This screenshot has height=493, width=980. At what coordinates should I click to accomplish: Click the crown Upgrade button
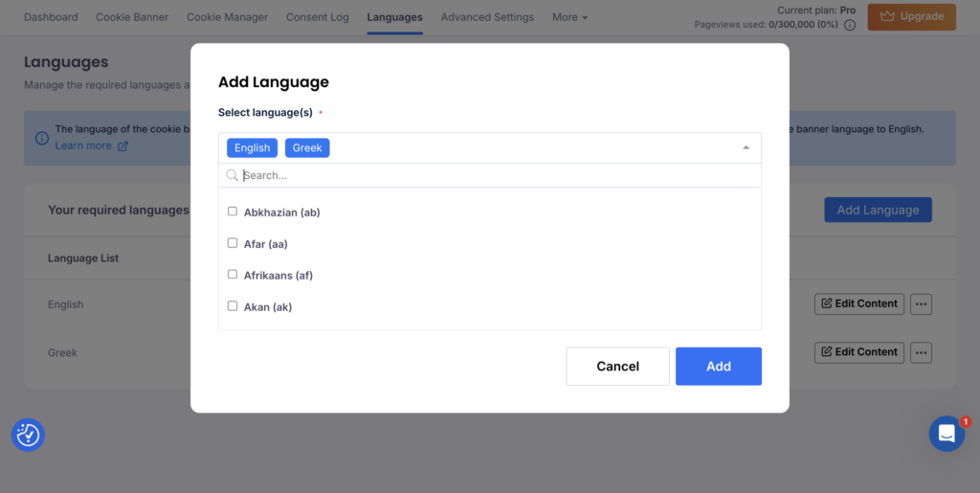(x=911, y=16)
